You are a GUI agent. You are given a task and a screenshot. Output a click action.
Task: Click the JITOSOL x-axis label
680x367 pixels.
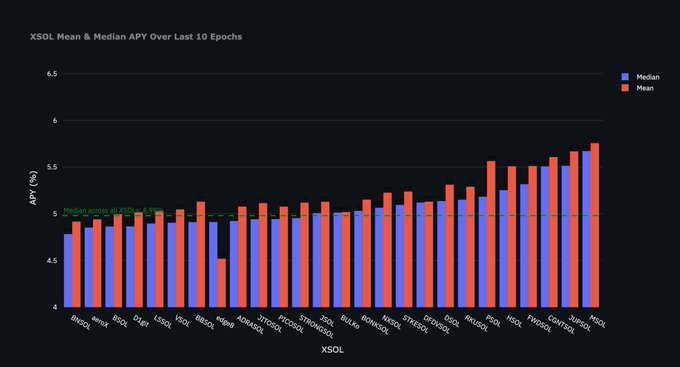coord(270,324)
